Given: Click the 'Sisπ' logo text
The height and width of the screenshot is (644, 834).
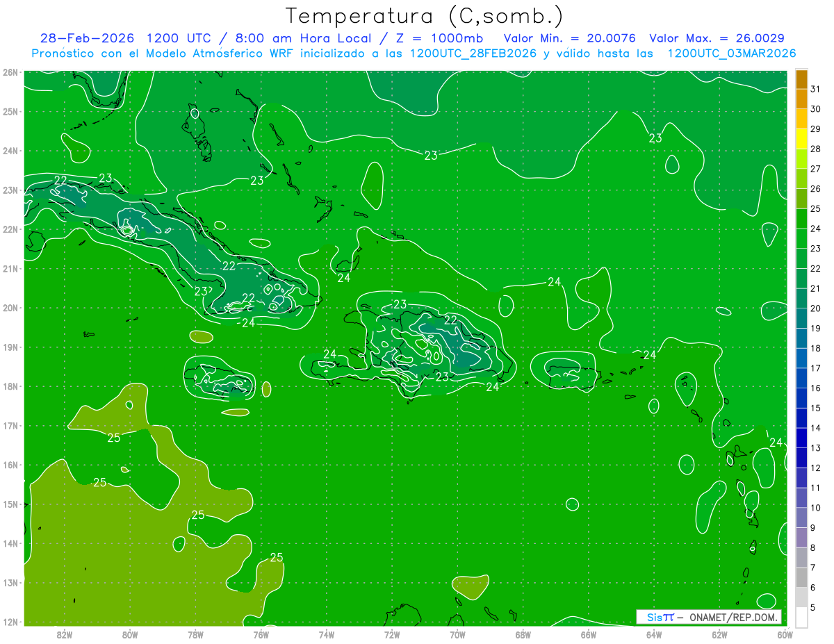Looking at the screenshot, I should [660, 617].
